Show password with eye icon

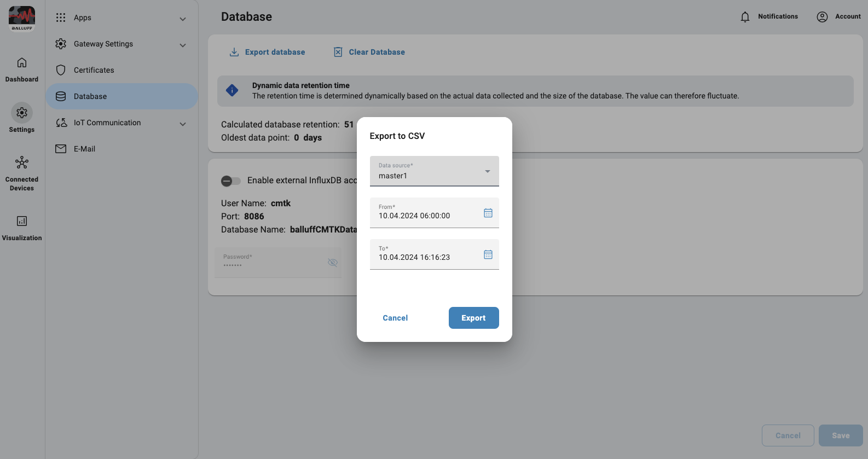click(332, 263)
